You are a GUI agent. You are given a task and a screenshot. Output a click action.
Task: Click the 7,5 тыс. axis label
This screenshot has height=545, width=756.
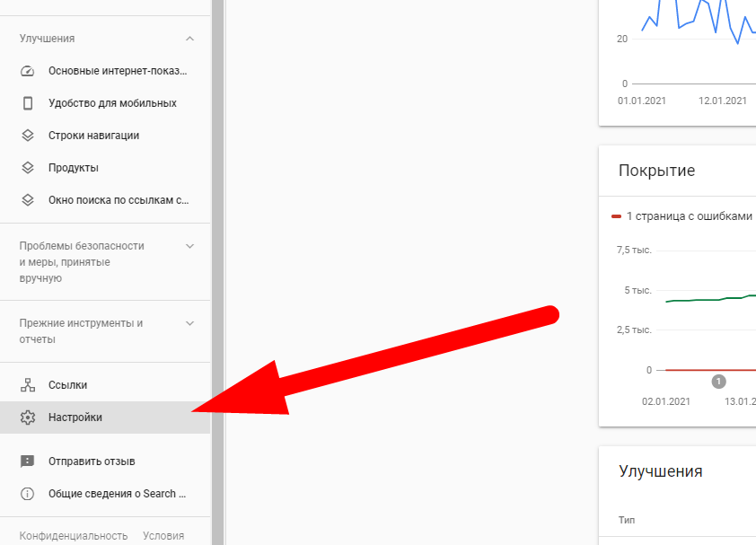pos(634,250)
